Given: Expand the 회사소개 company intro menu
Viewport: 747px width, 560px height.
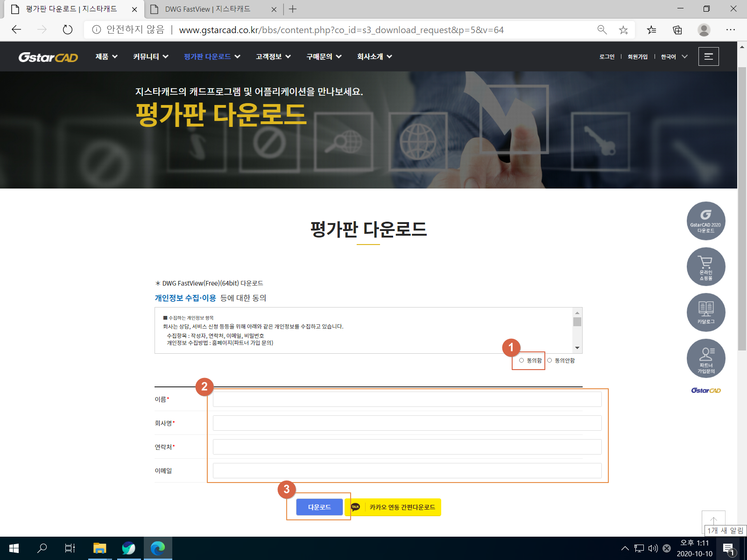Looking at the screenshot, I should point(374,56).
